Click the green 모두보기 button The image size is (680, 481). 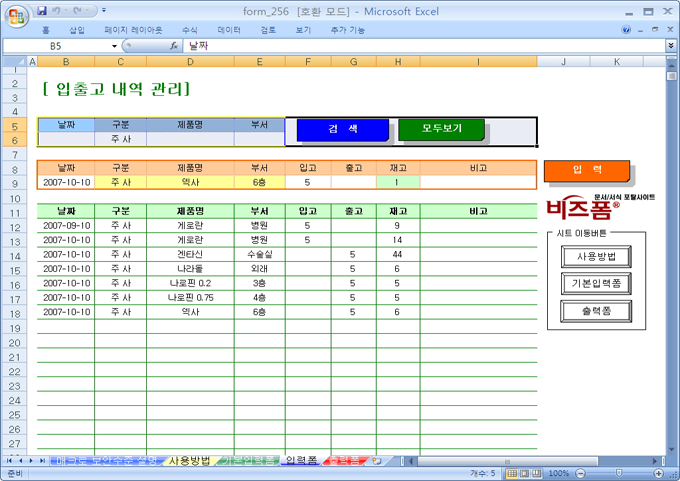[441, 130]
